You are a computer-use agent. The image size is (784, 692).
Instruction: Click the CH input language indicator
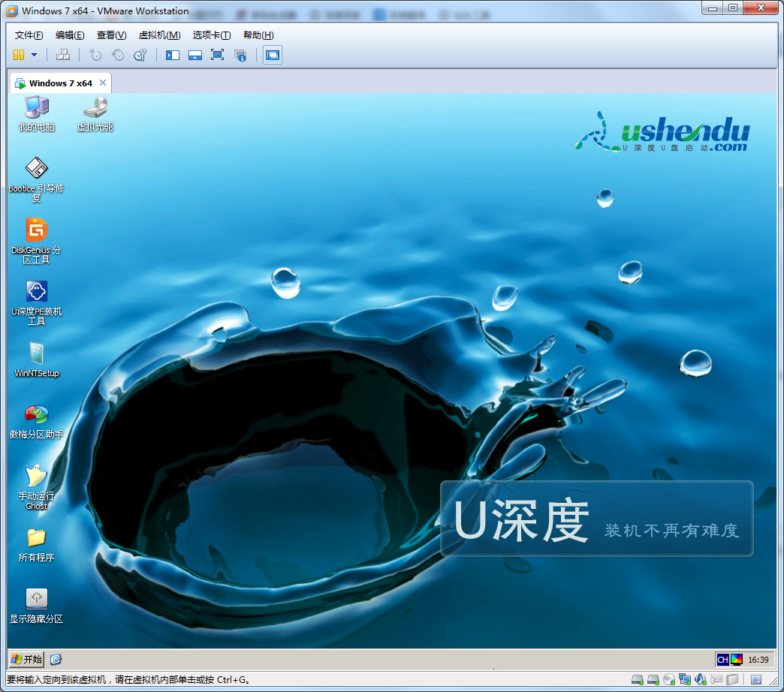point(722,660)
